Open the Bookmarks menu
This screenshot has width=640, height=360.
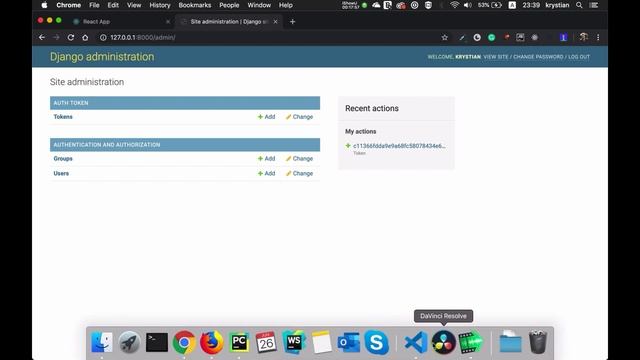[195, 5]
